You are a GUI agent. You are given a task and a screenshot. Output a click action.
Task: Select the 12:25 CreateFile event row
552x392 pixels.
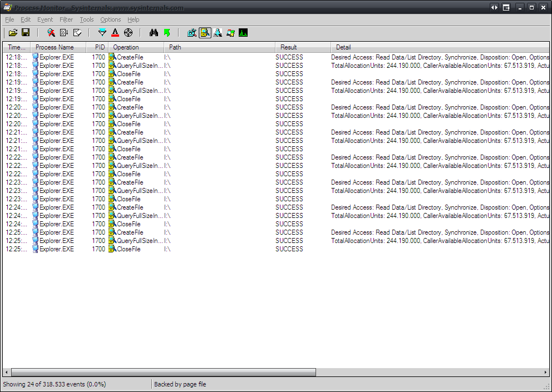point(276,232)
